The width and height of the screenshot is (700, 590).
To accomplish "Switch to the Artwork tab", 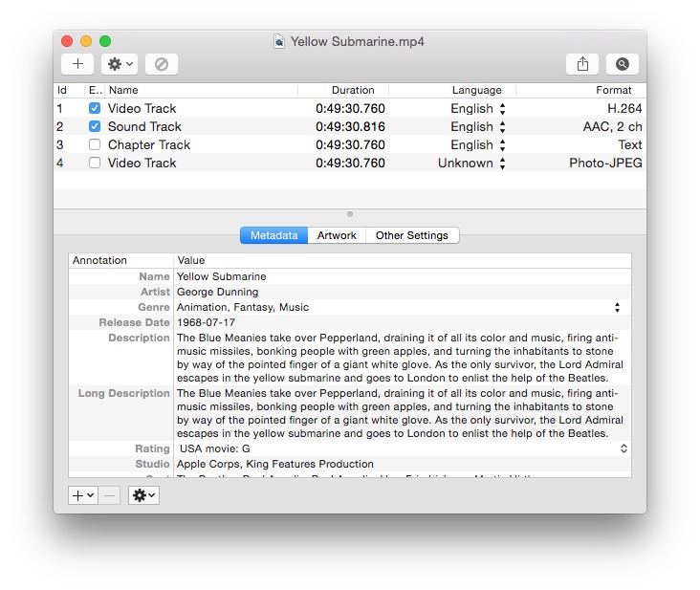I will click(x=337, y=235).
